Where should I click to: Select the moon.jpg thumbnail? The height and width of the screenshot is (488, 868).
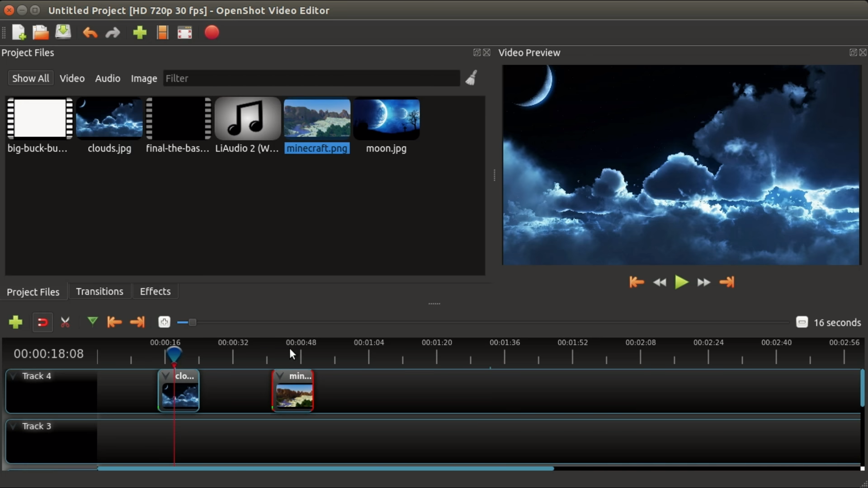(387, 120)
